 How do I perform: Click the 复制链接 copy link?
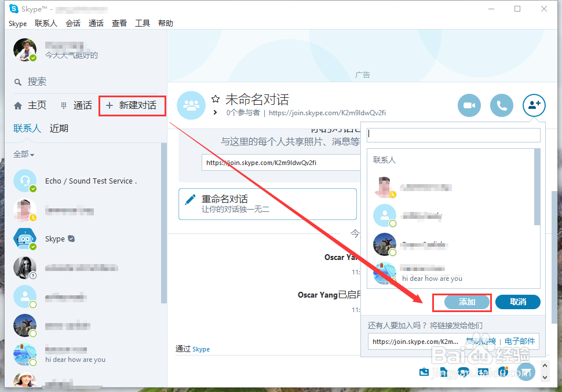click(x=481, y=342)
